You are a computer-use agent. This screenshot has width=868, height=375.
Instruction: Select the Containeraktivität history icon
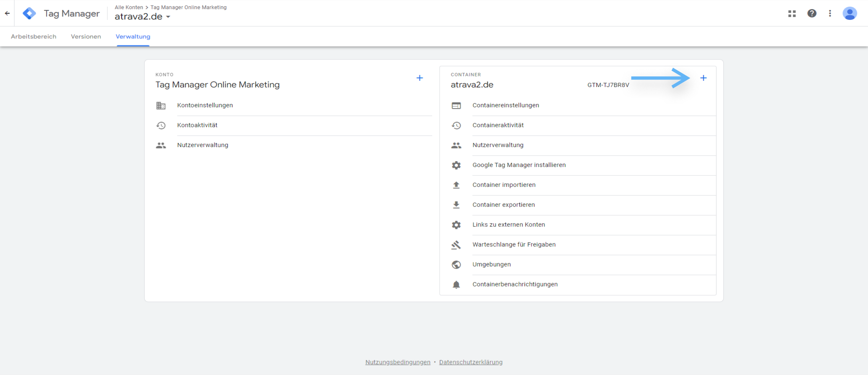457,125
